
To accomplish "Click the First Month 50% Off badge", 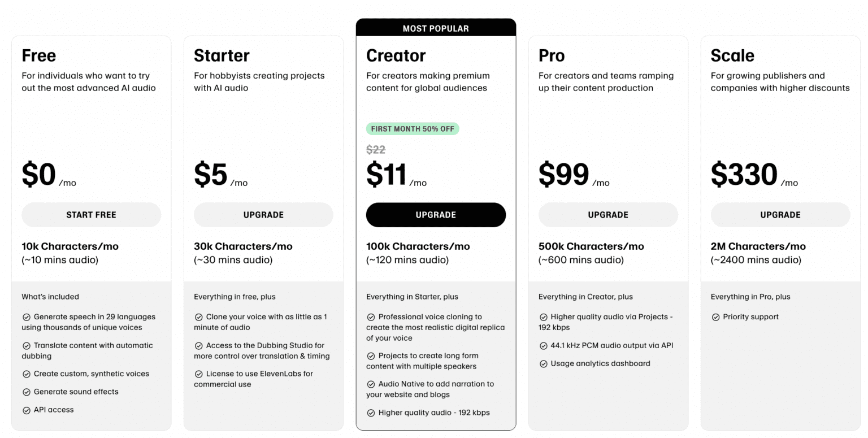I will pyautogui.click(x=413, y=129).
